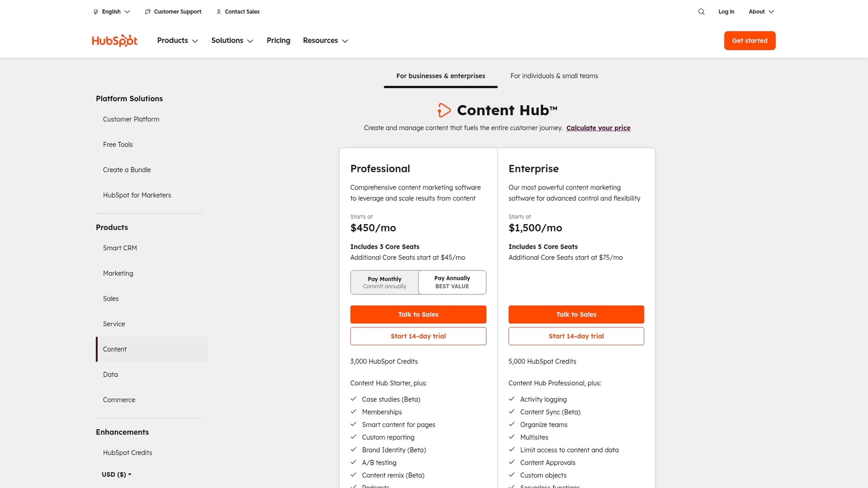This screenshot has height=488, width=868.
Task: Click the Content Hub play icon beside the title
Action: coord(444,110)
